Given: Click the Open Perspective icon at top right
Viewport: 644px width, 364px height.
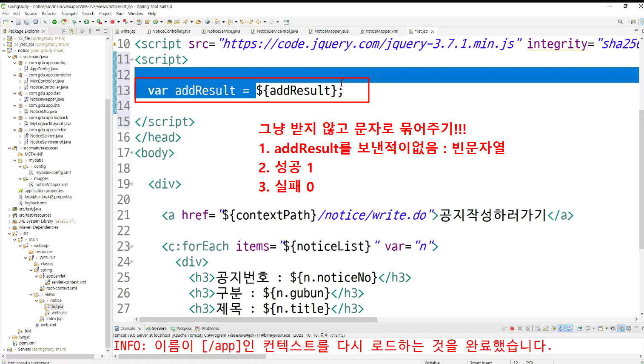Looking at the screenshot, I should pyautogui.click(x=633, y=22).
